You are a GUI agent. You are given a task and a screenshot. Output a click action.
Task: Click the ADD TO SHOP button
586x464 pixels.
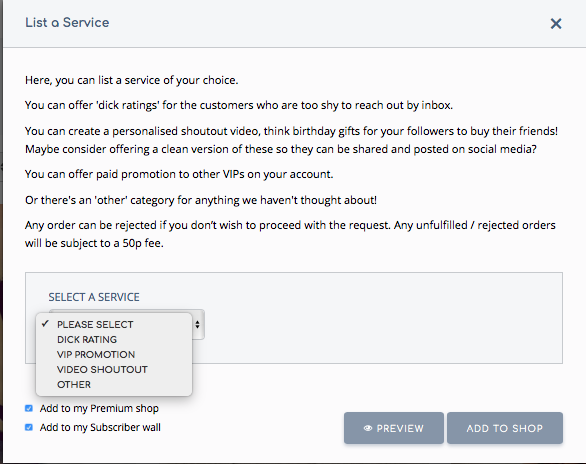click(505, 428)
